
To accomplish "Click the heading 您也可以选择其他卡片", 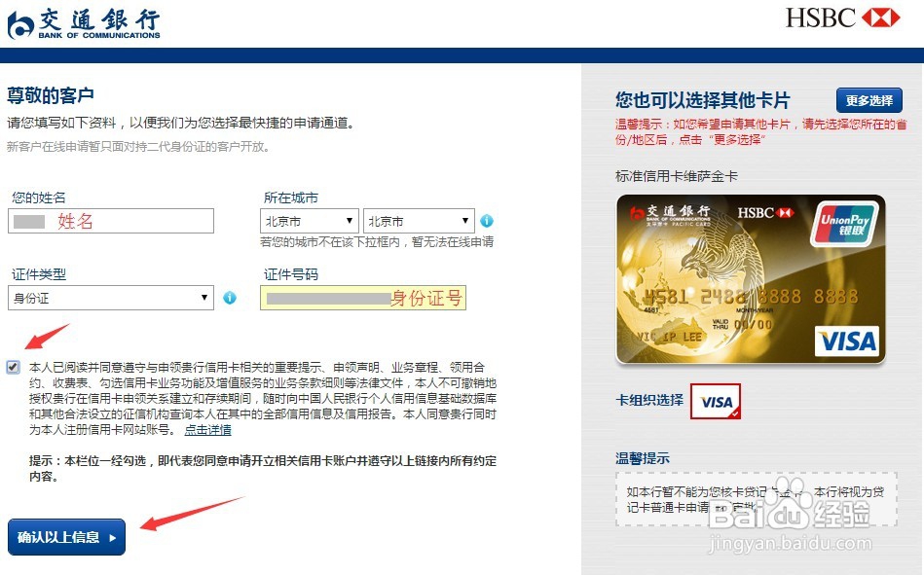I will 702,100.
